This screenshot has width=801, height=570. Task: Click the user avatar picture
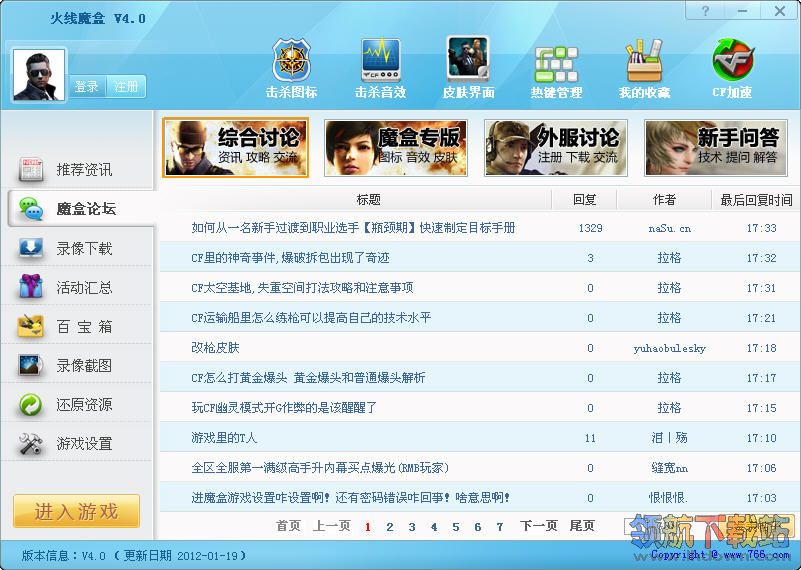(x=39, y=75)
